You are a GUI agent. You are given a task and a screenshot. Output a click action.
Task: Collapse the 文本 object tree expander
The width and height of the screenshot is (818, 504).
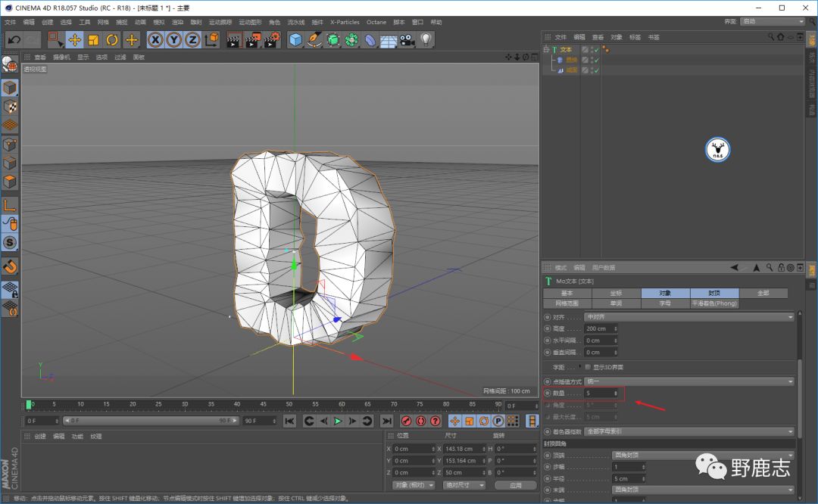pos(546,49)
